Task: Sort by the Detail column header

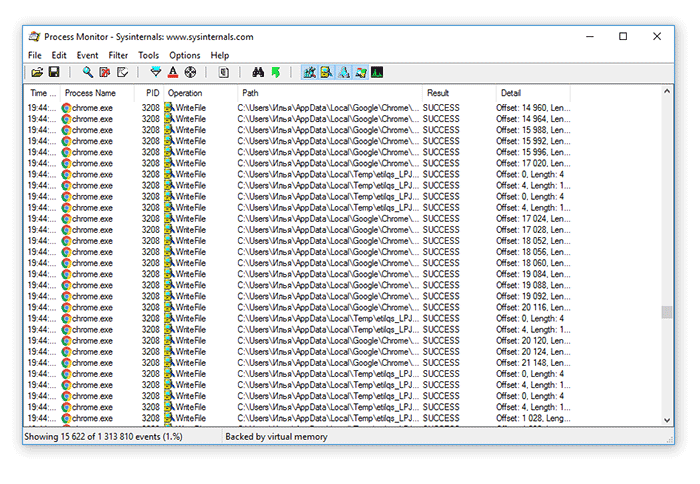Action: click(533, 93)
